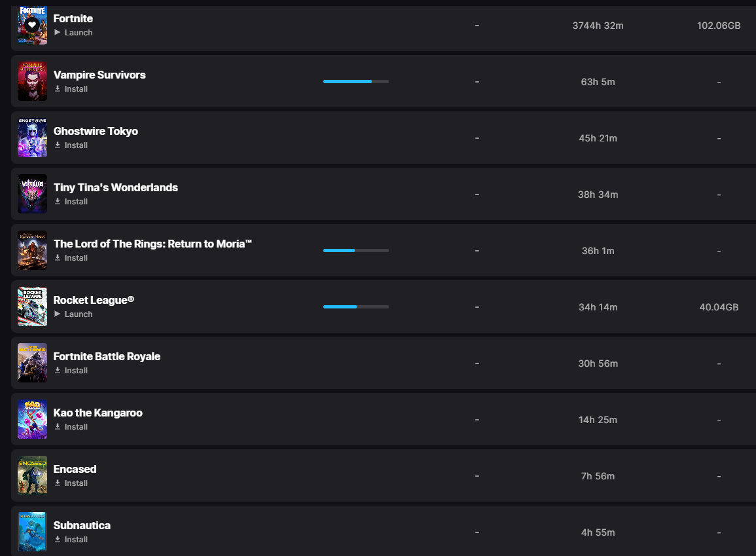Open the Kao the Kangaroo title
756x556 pixels.
(98, 413)
